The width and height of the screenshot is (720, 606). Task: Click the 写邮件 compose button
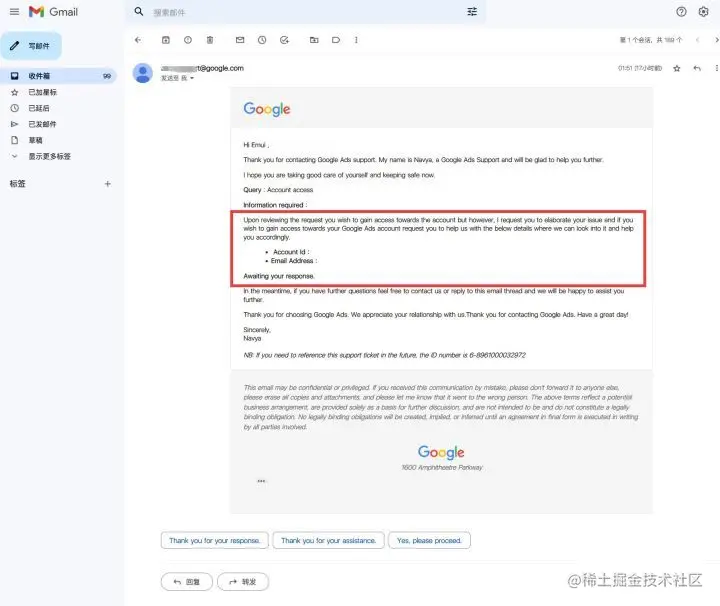coord(31,46)
